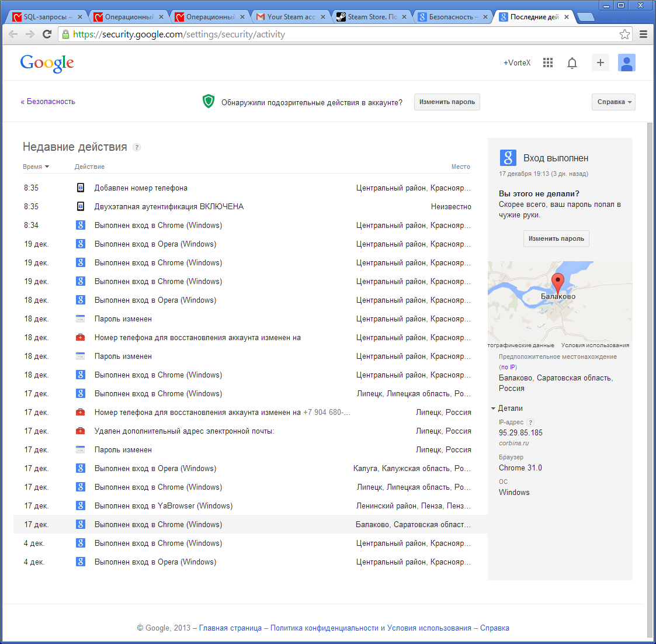Open Политика конфиденциальности и Условия использования link
Screen dimensions: 656x644
pos(371,628)
